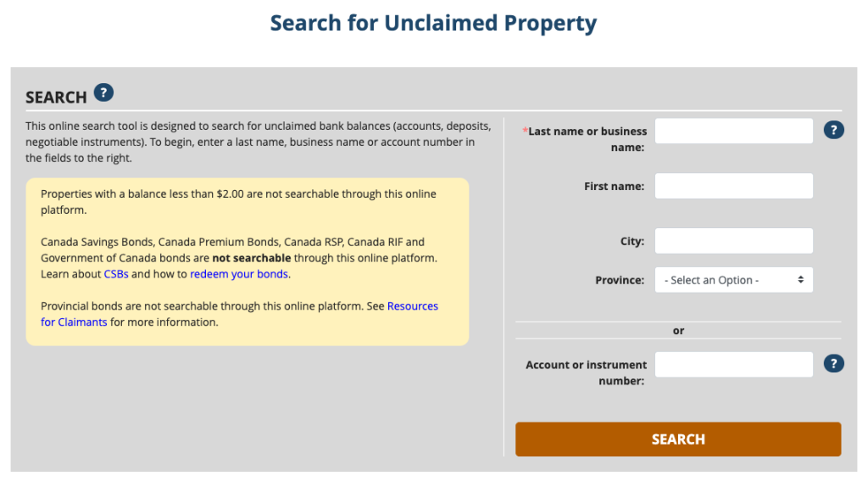Click the bold "not searchable" text in notice

251,257
